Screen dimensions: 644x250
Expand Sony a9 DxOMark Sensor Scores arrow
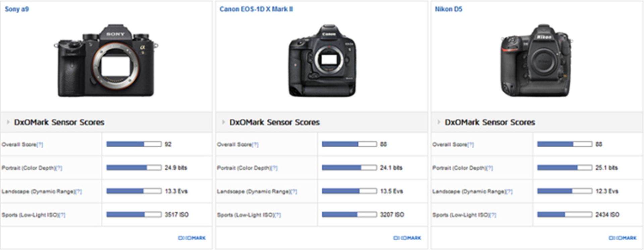(x=8, y=122)
